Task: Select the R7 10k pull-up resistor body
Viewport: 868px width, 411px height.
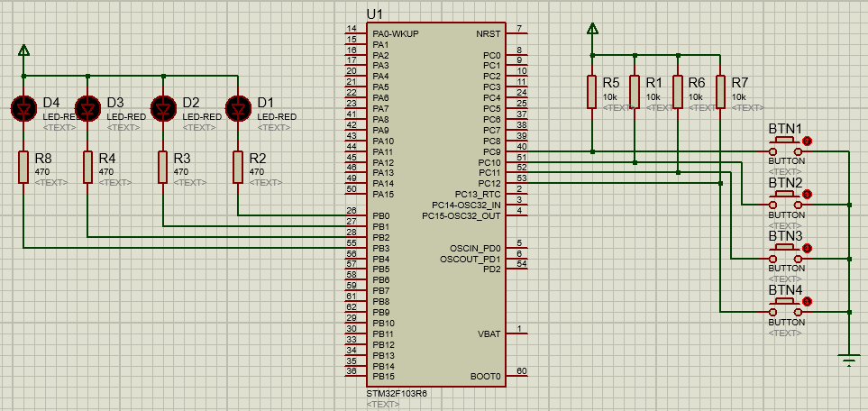Action: (720, 91)
